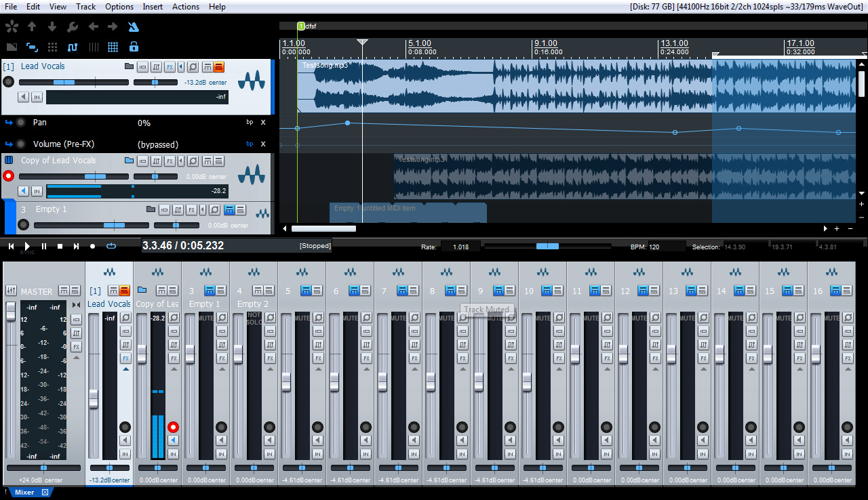Enable loop repeat in the transport
This screenshot has height=500, width=868.
[111, 246]
